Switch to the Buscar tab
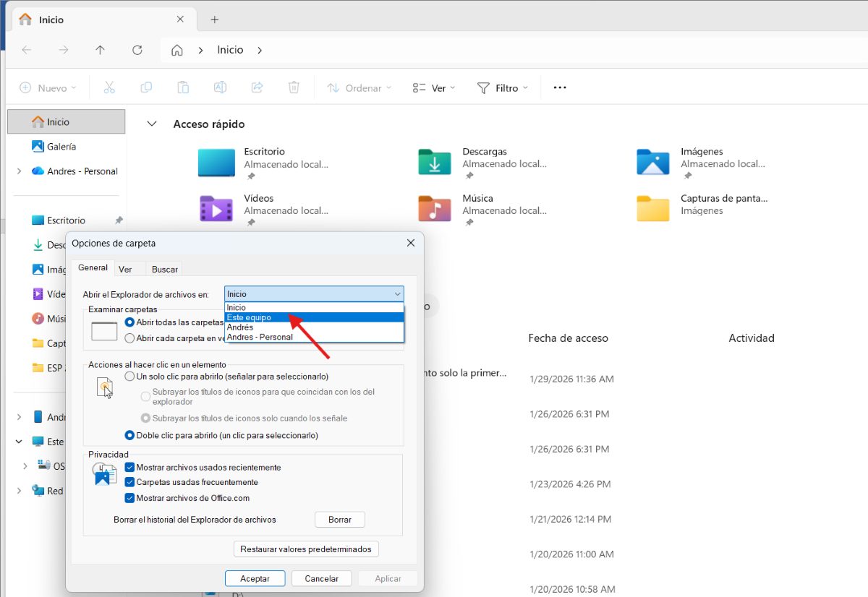 click(x=164, y=269)
